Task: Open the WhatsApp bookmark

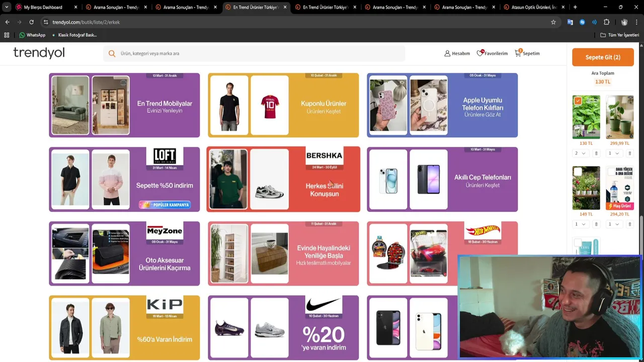Action: [32, 35]
